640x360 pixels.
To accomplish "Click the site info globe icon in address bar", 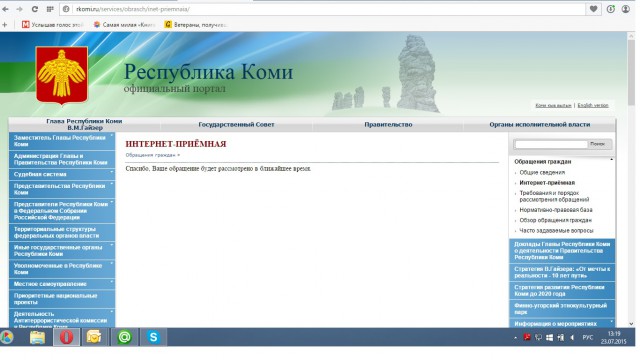I will point(67,9).
